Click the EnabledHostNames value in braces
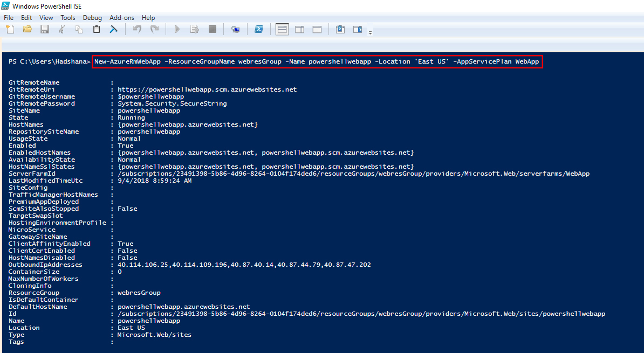644x353 pixels. click(x=266, y=153)
